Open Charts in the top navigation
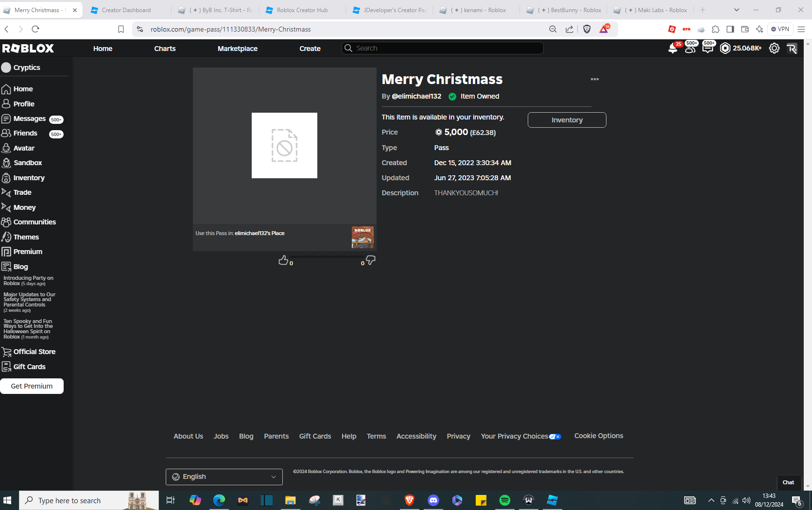This screenshot has height=510, width=812. [165, 49]
